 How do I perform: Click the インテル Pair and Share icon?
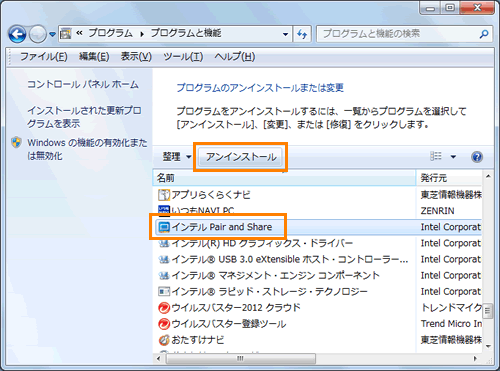164,227
